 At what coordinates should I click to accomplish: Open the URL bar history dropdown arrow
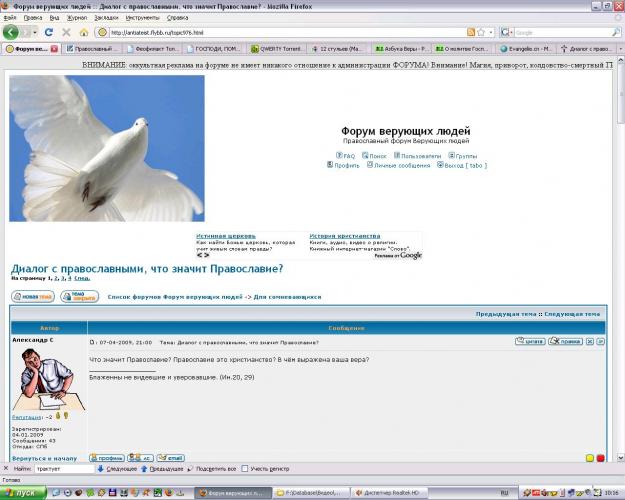(x=495, y=32)
